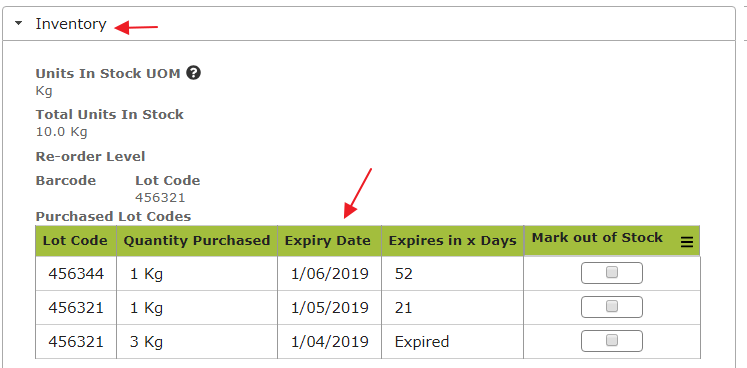Select the 52 days remaining cell
747x368 pixels.
click(x=452, y=274)
